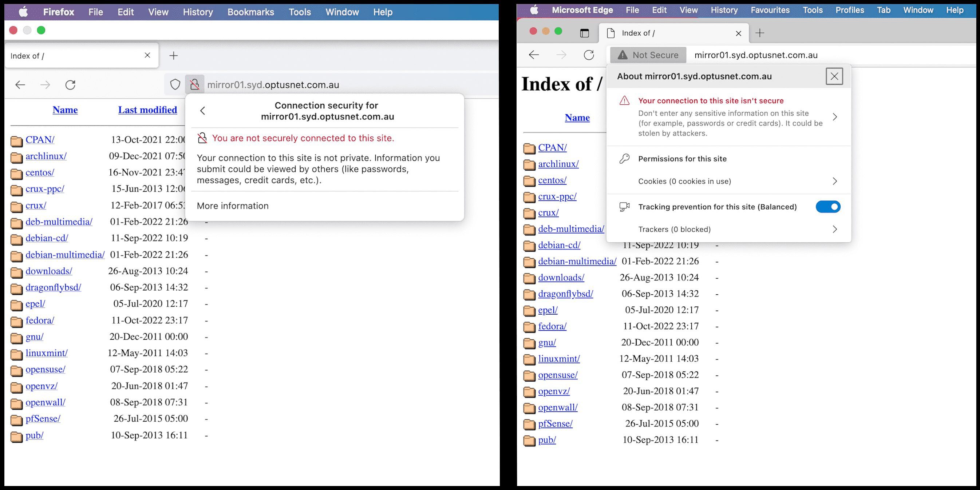Open Edge Window menu

point(918,10)
